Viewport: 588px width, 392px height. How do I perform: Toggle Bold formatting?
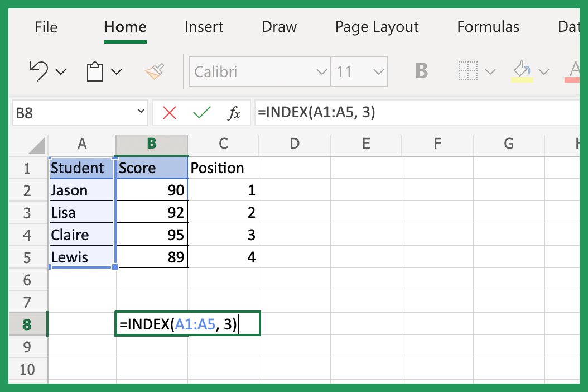point(422,71)
